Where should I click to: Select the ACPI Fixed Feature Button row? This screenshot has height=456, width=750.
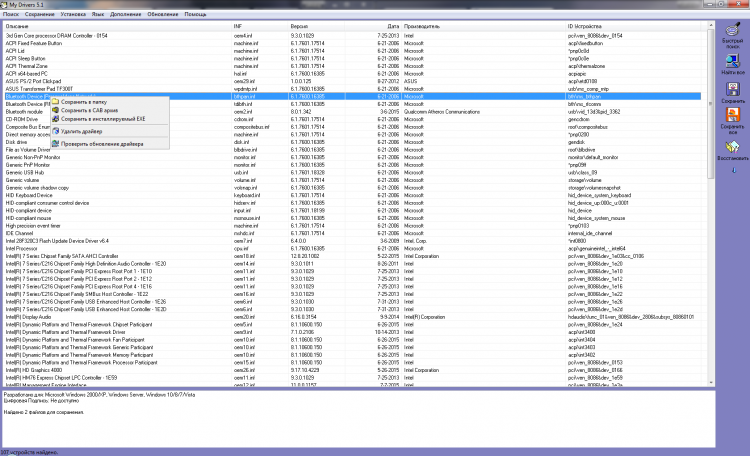[x=353, y=43]
